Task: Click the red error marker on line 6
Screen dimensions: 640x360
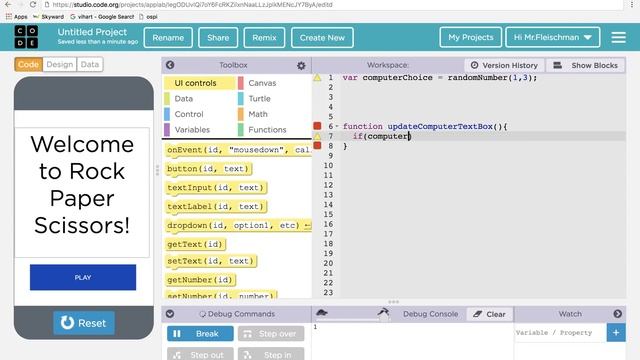Action: tap(317, 126)
